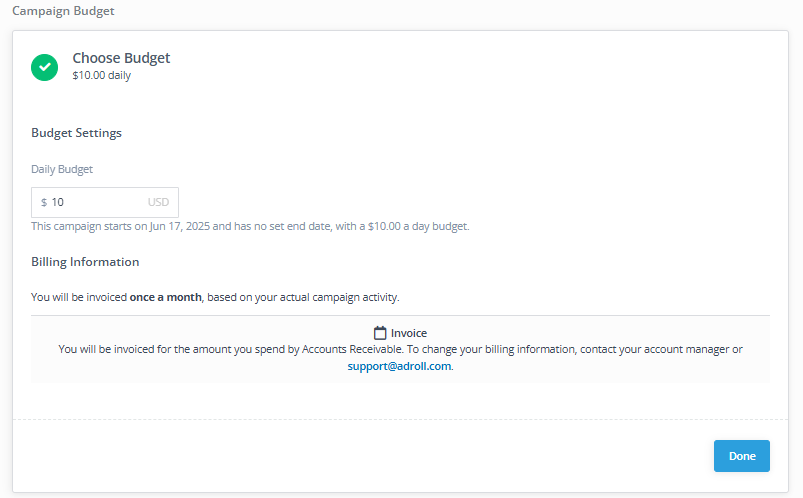Click the USD currency label

(x=158, y=202)
